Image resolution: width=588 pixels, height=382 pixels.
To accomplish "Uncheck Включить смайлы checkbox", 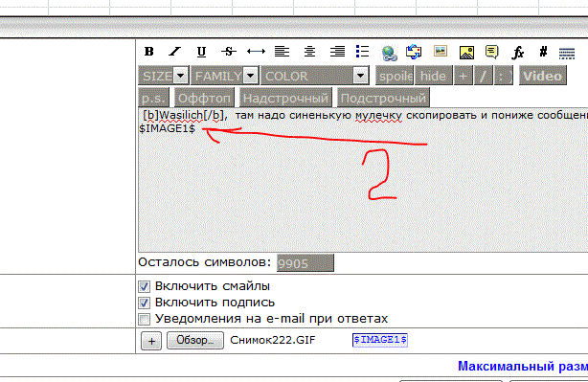I will [144, 286].
